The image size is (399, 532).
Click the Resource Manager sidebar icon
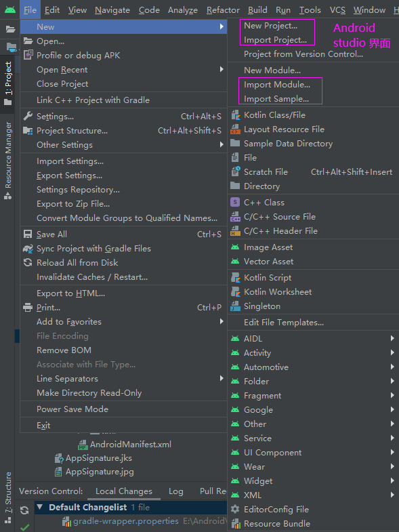pyautogui.click(x=8, y=196)
